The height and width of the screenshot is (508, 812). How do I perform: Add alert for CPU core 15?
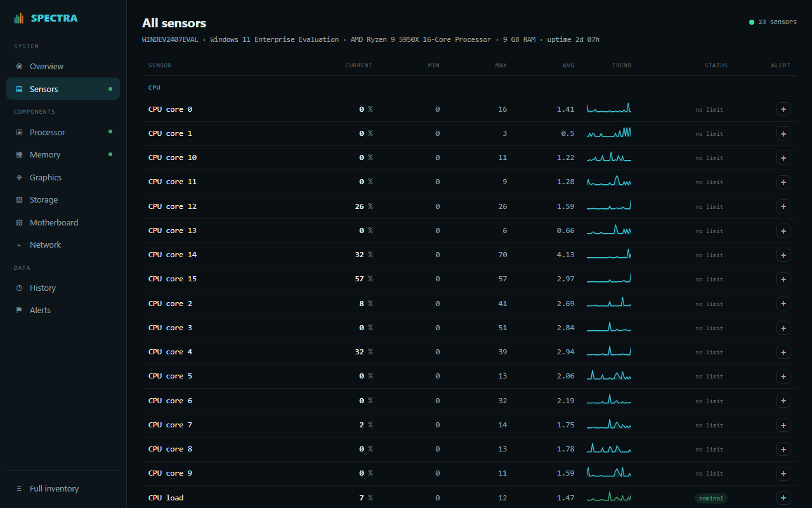(x=783, y=279)
